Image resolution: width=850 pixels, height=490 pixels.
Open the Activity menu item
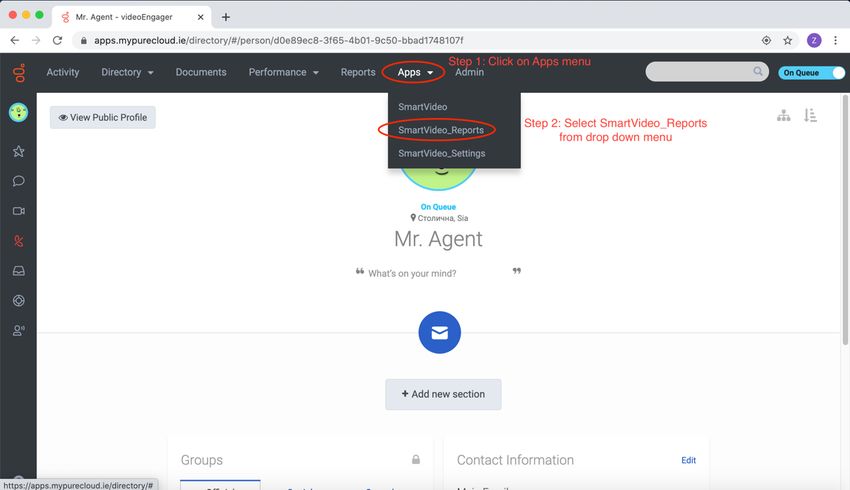pyautogui.click(x=63, y=72)
